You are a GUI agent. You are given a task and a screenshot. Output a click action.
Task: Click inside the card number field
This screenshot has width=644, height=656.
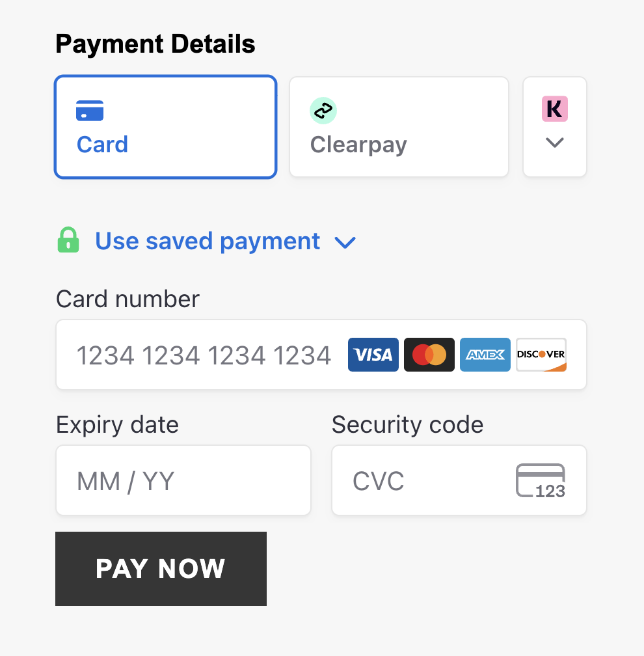point(195,355)
